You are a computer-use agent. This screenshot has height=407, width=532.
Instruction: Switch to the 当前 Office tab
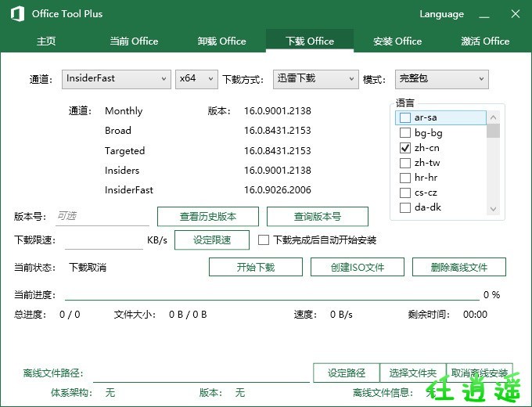[134, 41]
